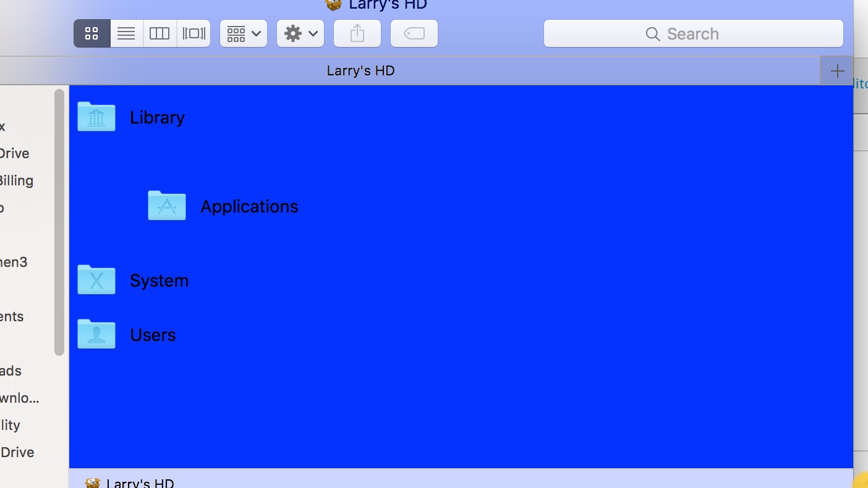This screenshot has height=488, width=868.
Task: Switch to column view
Action: (x=159, y=33)
